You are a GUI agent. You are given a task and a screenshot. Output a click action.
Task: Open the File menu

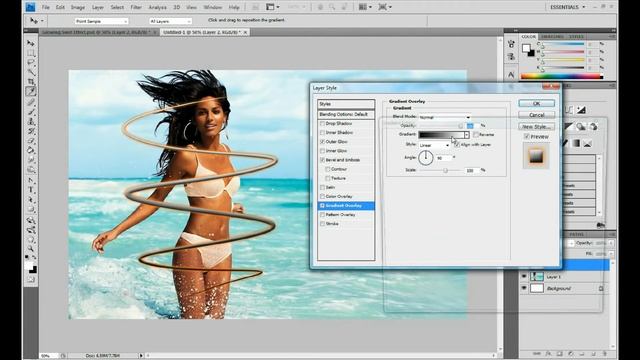pos(45,7)
